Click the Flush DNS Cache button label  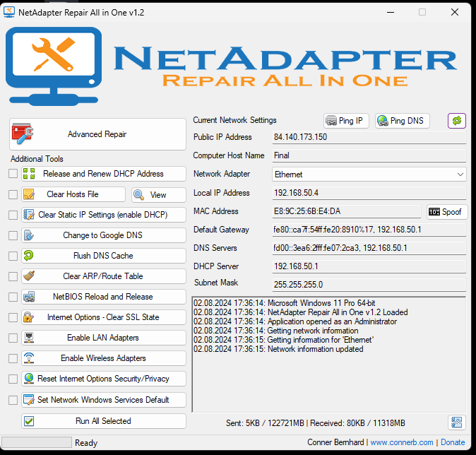(103, 256)
